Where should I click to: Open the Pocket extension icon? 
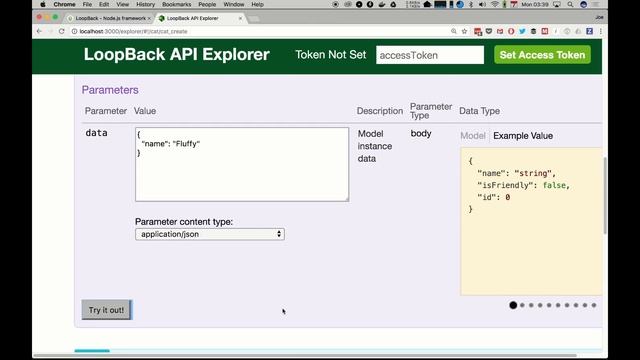coord(489,31)
